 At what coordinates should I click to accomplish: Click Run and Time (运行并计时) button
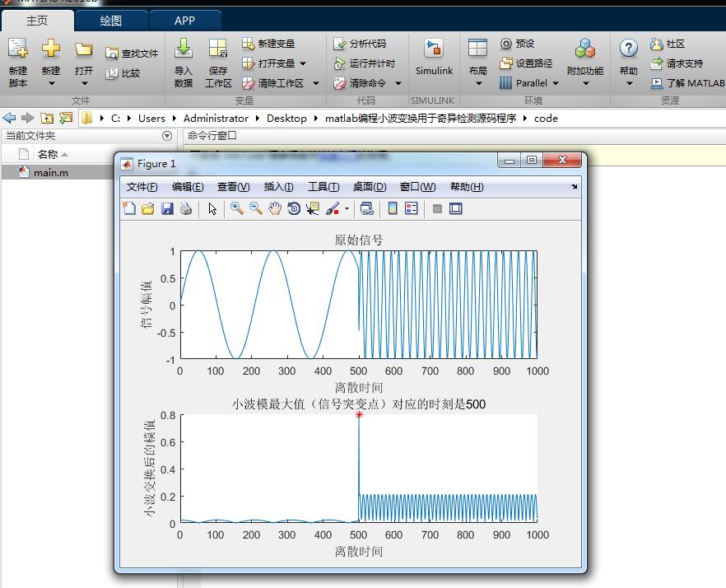point(365,63)
